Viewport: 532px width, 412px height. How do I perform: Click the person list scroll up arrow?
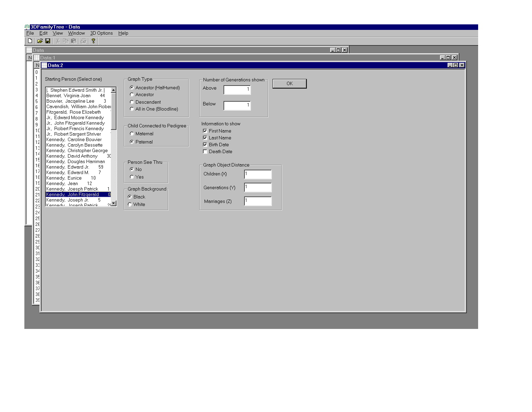[x=114, y=90]
